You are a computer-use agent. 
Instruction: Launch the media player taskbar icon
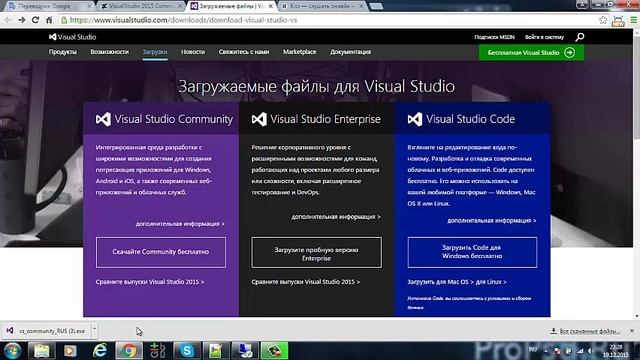[x=70, y=351]
